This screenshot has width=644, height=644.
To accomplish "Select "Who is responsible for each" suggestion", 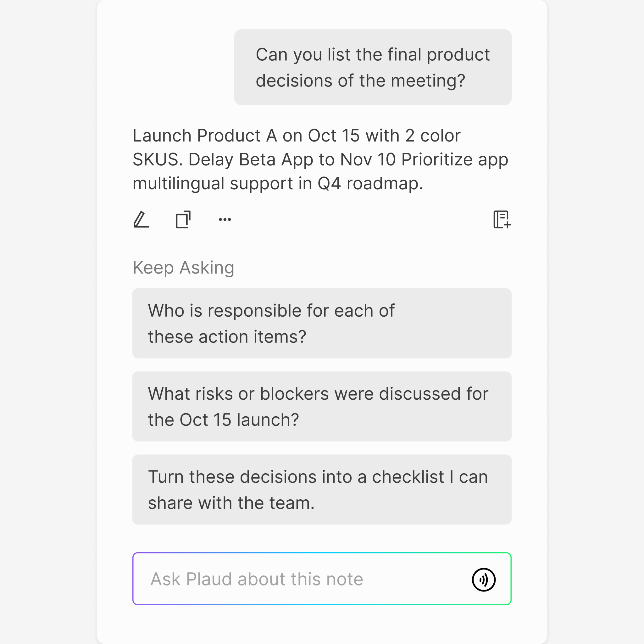I will [x=322, y=323].
